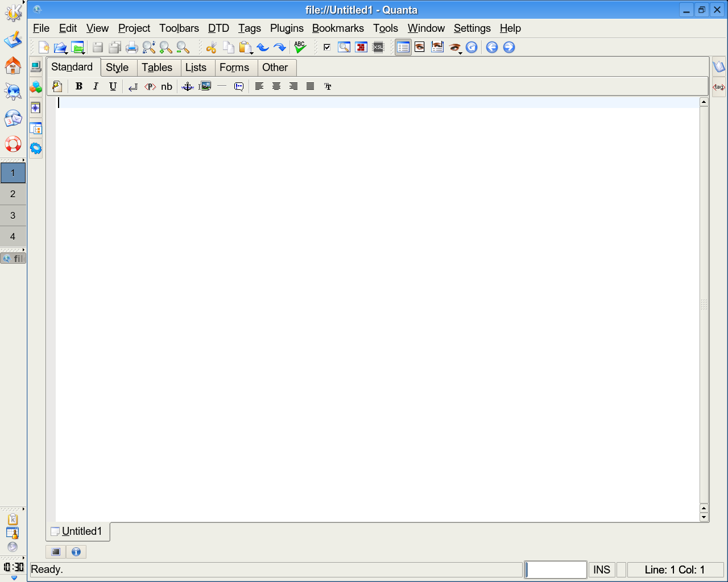728x582 pixels.
Task: Insert a non-breaking space with nb
Action: [x=167, y=86]
